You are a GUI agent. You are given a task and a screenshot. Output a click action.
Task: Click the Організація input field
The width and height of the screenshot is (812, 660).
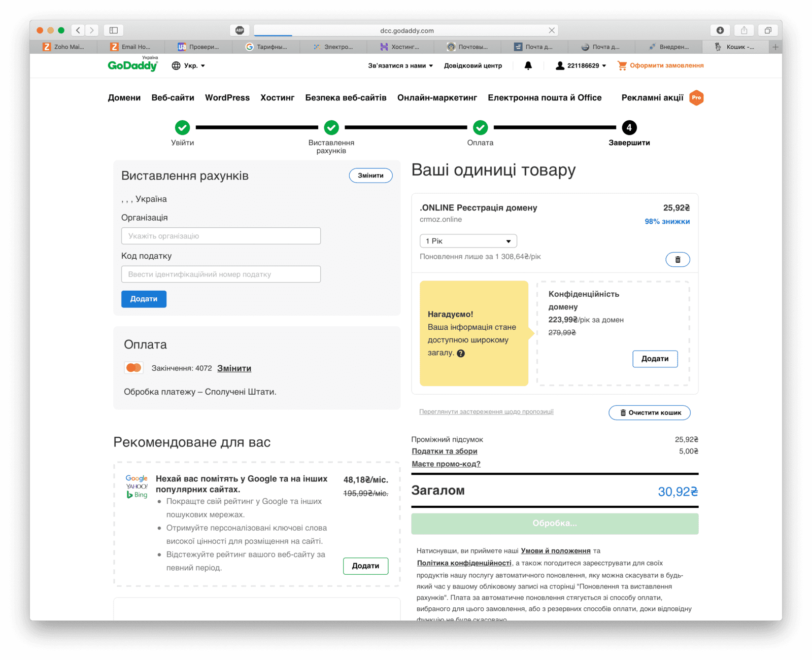(x=221, y=236)
